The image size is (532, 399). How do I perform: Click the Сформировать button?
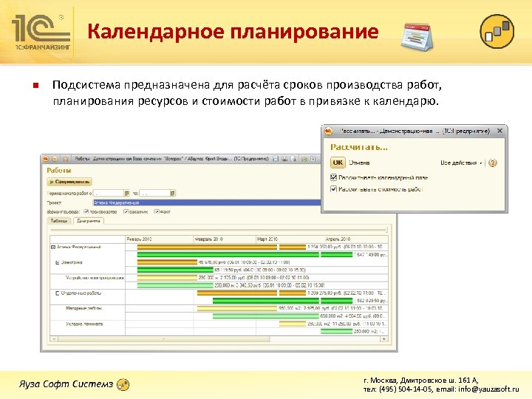[69, 182]
